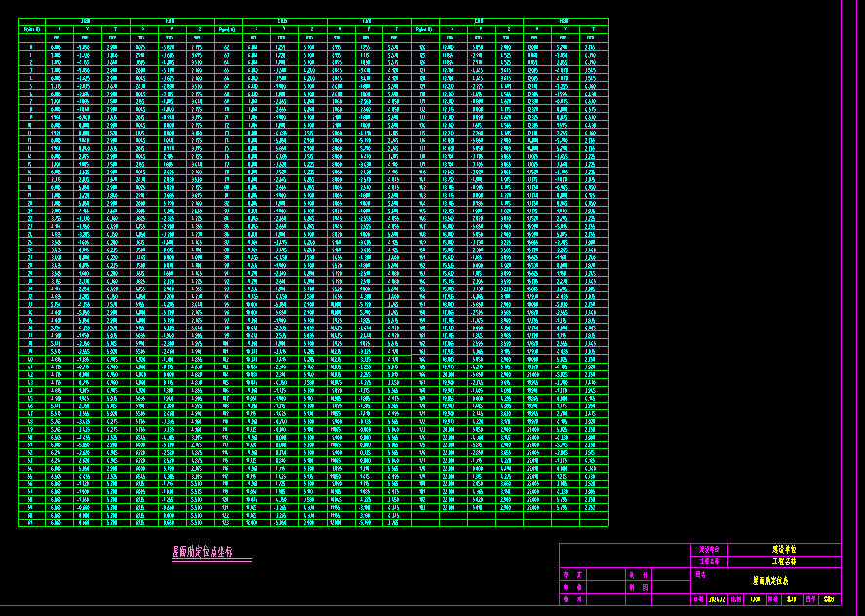Viewport: 865px width, 616px height.
Task: Select Point ID 62 row label
Action: tap(228, 48)
